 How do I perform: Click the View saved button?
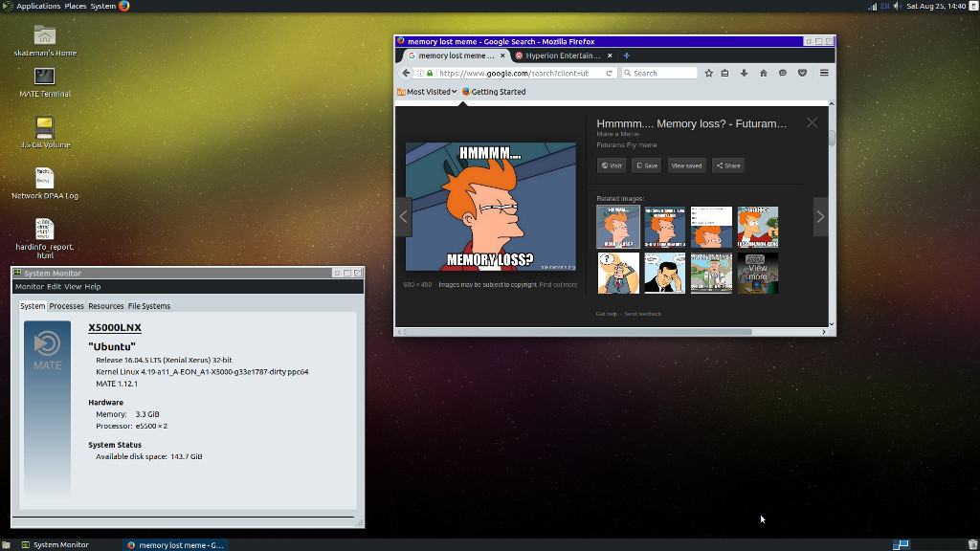(686, 165)
